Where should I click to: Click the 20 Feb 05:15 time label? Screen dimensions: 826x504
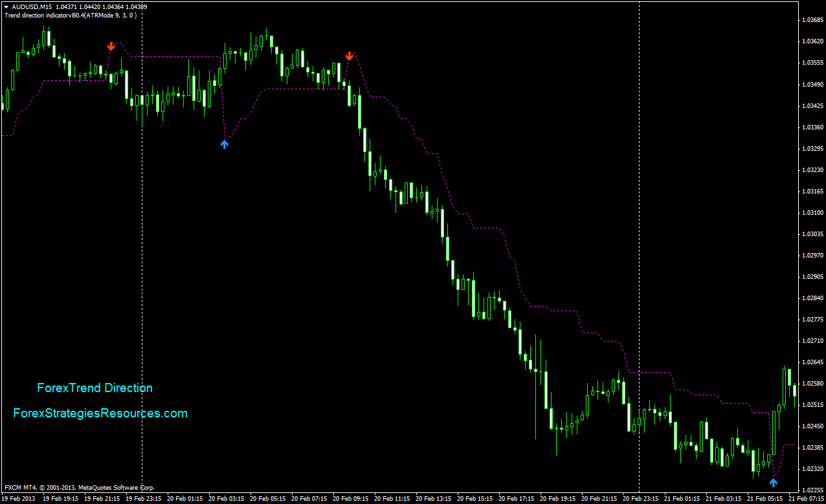coord(268,499)
